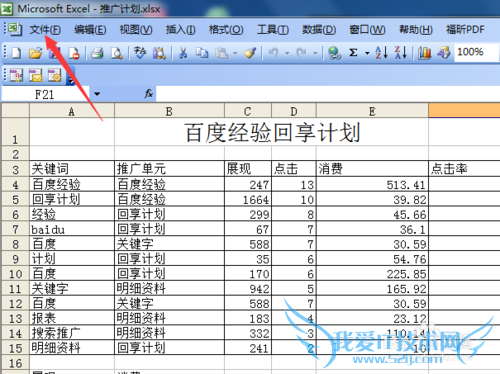500x374 pixels.
Task: Click the 100% zoom combo box
Action: point(477,52)
